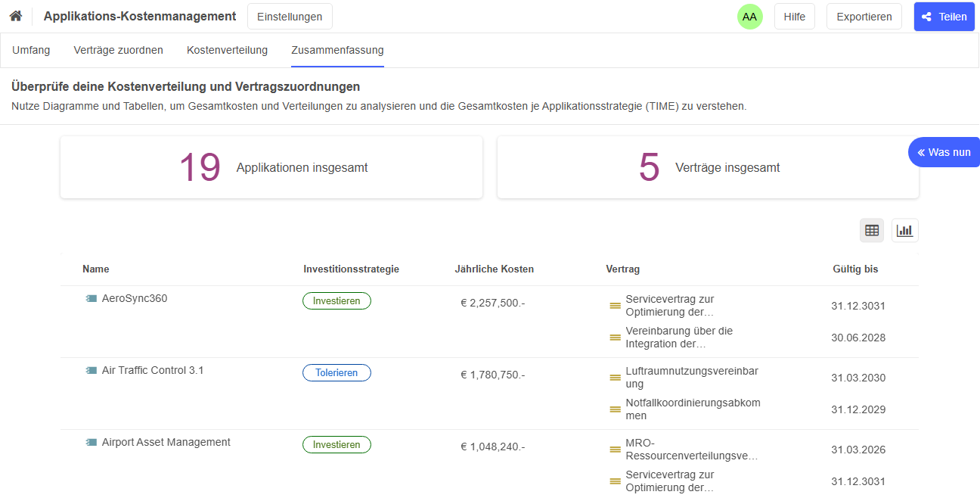Click the Tolerieren badge for Air Traffic Control 3.1
This screenshot has width=980, height=501.
pos(336,372)
